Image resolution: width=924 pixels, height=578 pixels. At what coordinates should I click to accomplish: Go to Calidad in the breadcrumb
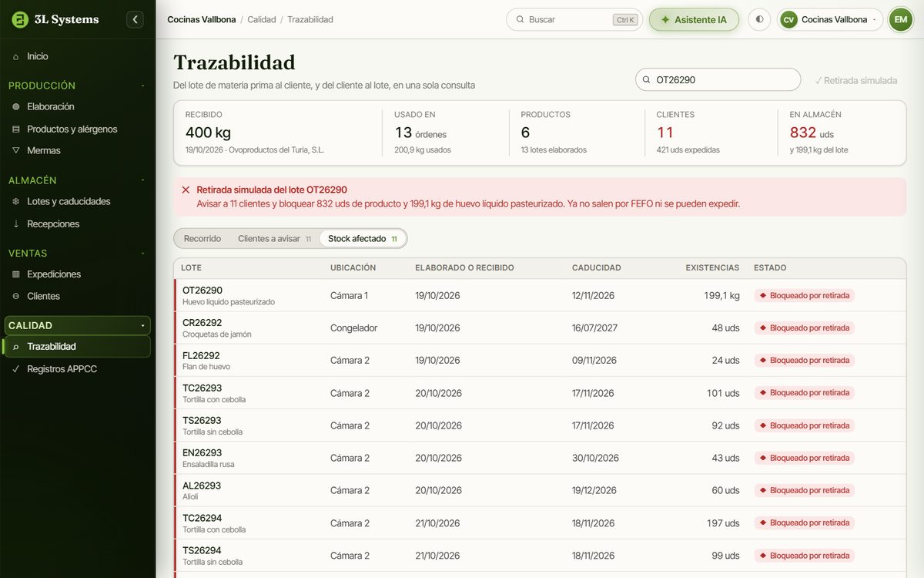pyautogui.click(x=262, y=19)
